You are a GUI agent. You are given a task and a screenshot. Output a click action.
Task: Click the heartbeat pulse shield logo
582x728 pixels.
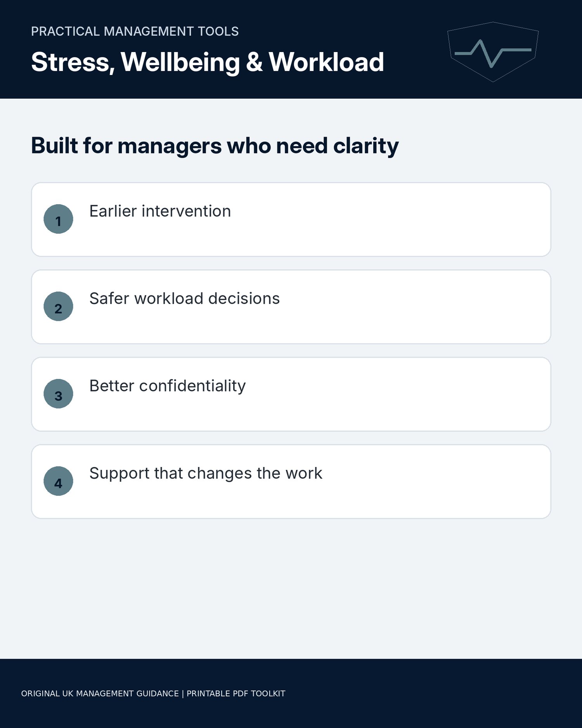point(493,52)
